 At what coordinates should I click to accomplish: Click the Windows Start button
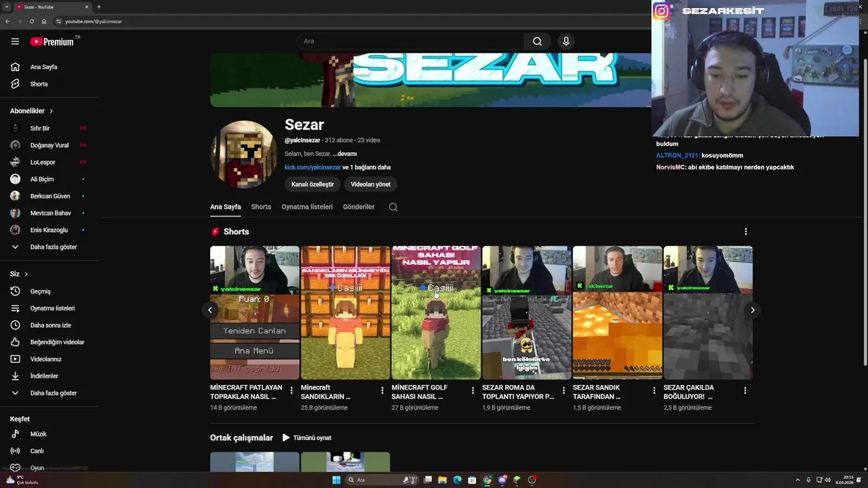(336, 480)
